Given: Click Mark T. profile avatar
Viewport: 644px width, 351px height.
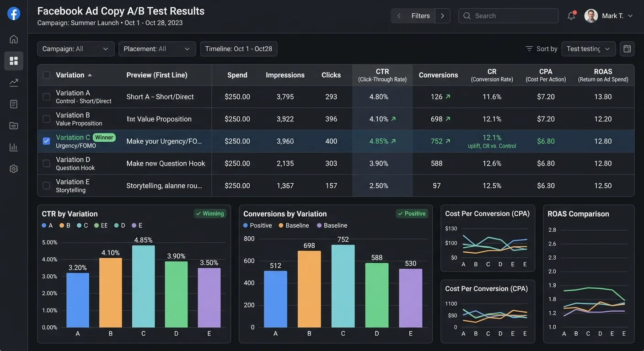Looking at the screenshot, I should point(591,16).
